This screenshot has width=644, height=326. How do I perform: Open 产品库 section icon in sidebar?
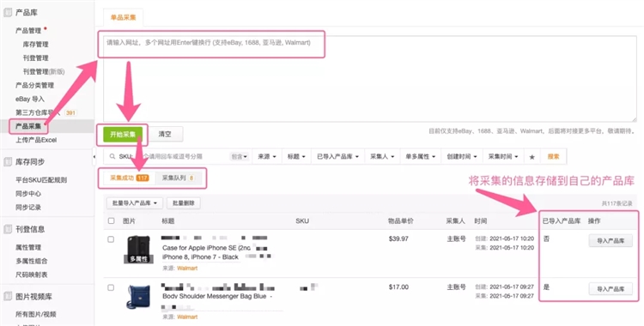coord(8,12)
